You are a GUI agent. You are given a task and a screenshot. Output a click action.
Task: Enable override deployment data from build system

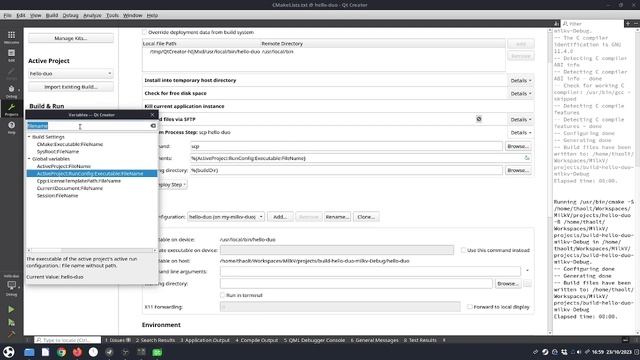[x=144, y=32]
